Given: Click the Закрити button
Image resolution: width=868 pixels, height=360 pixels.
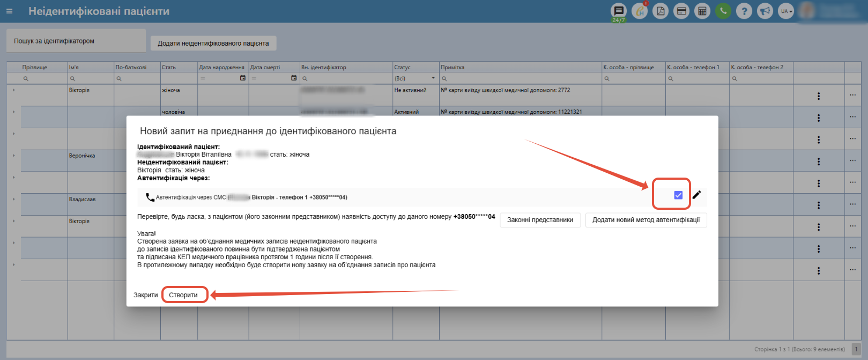Looking at the screenshot, I should (146, 295).
